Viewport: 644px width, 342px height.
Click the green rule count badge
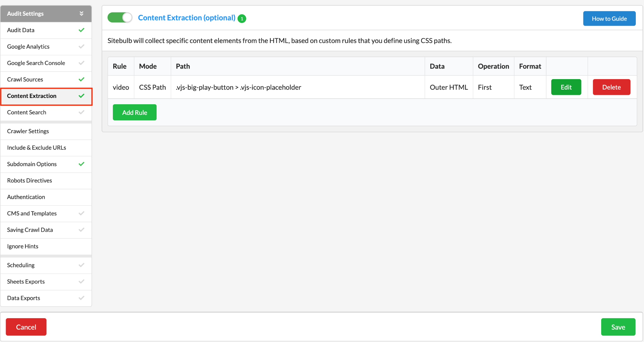242,19
